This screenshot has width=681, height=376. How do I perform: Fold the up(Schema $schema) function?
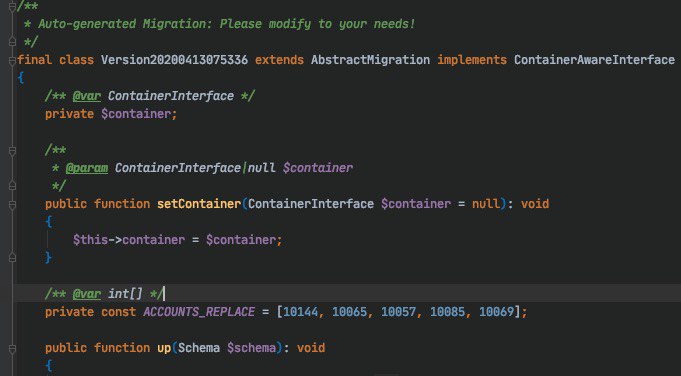click(x=12, y=348)
